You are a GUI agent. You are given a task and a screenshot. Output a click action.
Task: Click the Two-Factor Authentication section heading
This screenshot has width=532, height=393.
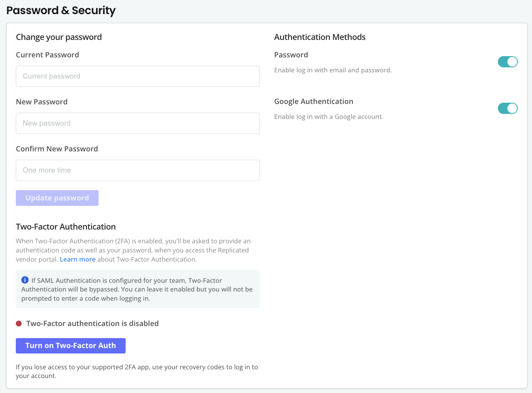pyautogui.click(x=66, y=227)
